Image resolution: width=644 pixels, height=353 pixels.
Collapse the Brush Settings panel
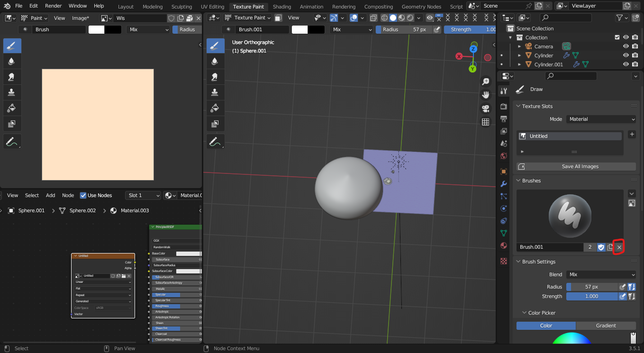pyautogui.click(x=518, y=262)
